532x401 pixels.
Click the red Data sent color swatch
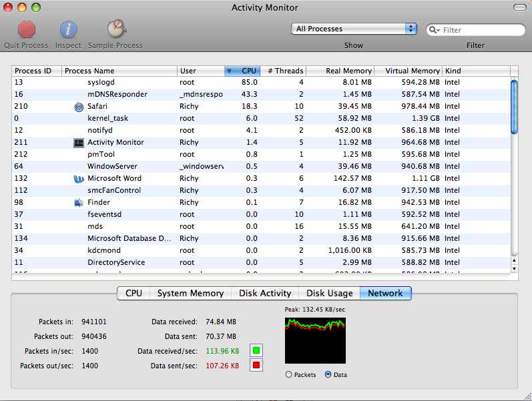pos(256,366)
